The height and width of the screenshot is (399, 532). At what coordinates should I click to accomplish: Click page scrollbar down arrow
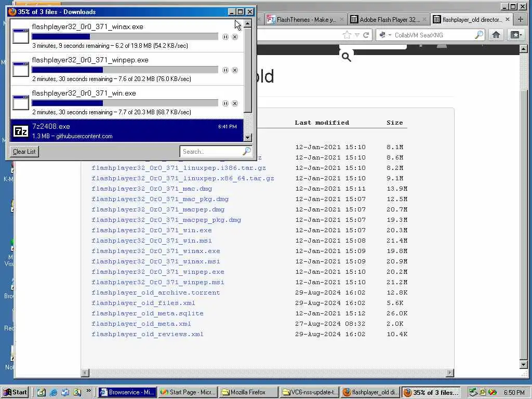pos(523,365)
